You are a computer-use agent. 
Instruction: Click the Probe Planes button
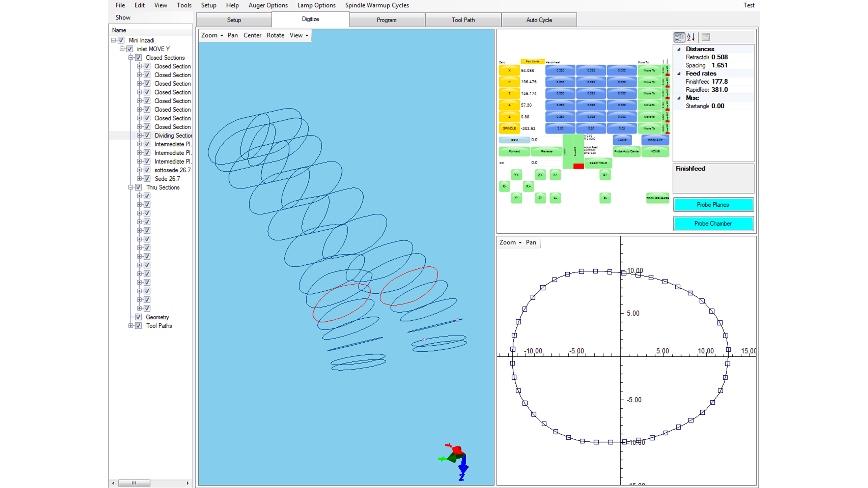click(713, 205)
